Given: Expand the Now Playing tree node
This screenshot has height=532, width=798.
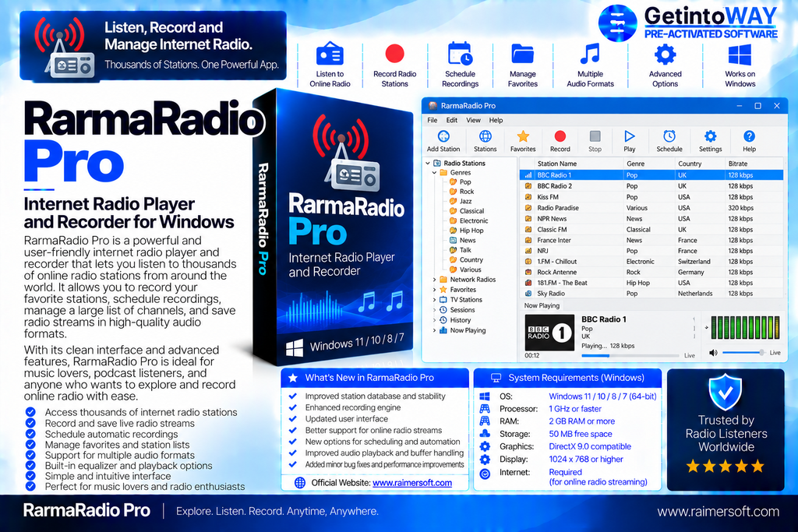Looking at the screenshot, I should pyautogui.click(x=435, y=330).
